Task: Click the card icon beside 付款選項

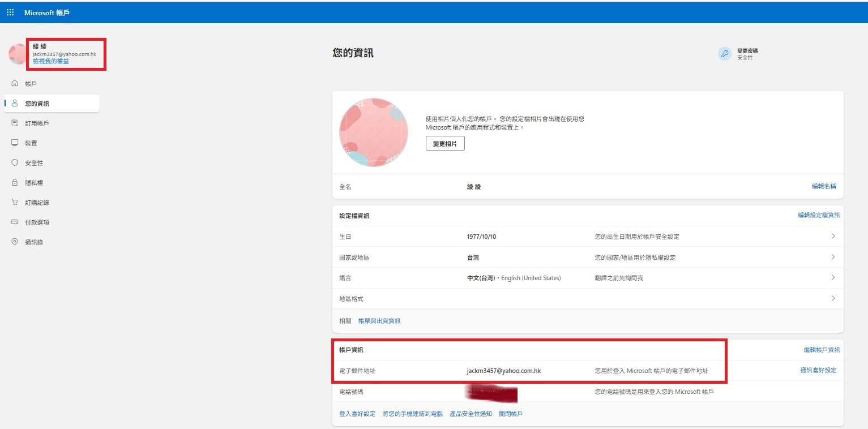Action: 15,222
